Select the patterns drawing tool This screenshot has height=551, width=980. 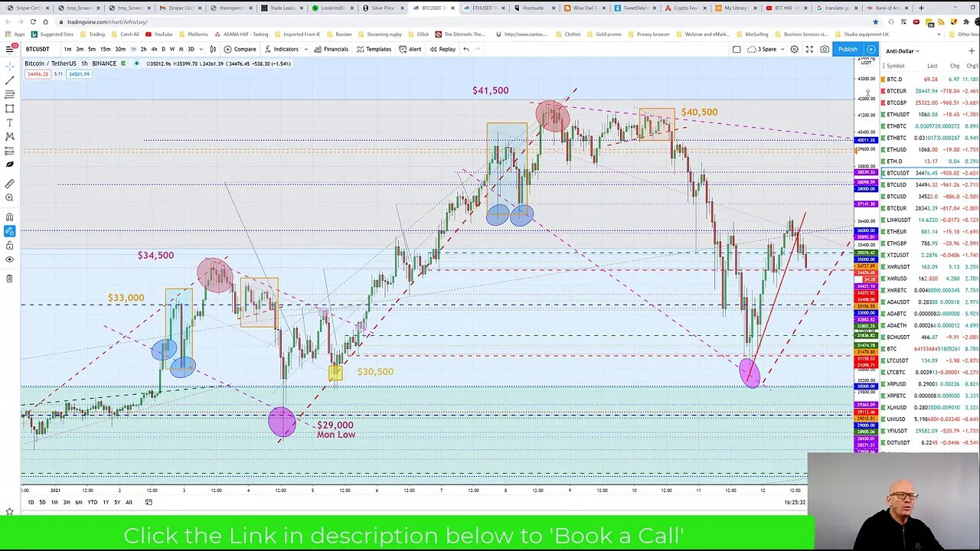[x=9, y=136]
